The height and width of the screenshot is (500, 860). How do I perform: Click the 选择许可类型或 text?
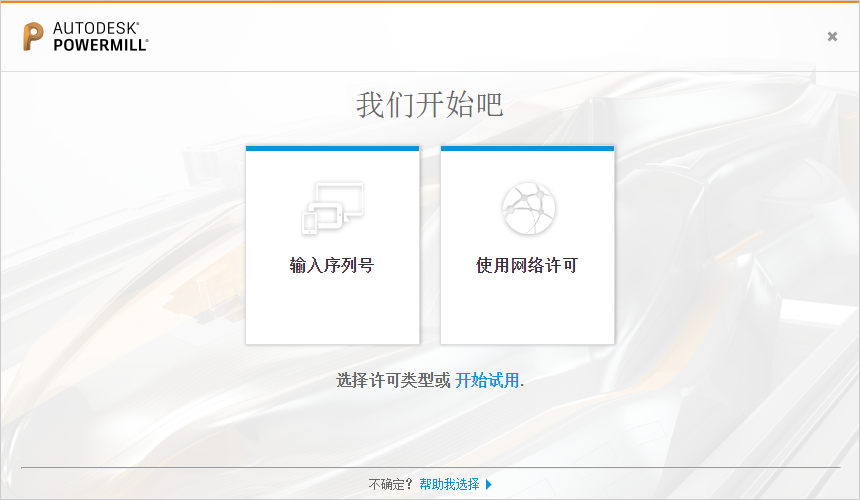pos(393,380)
